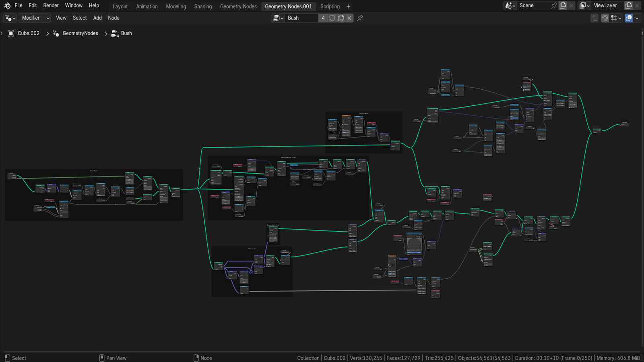Click the 4 users count to make single-user
Image resolution: width=644 pixels, height=362 pixels.
pyautogui.click(x=323, y=18)
